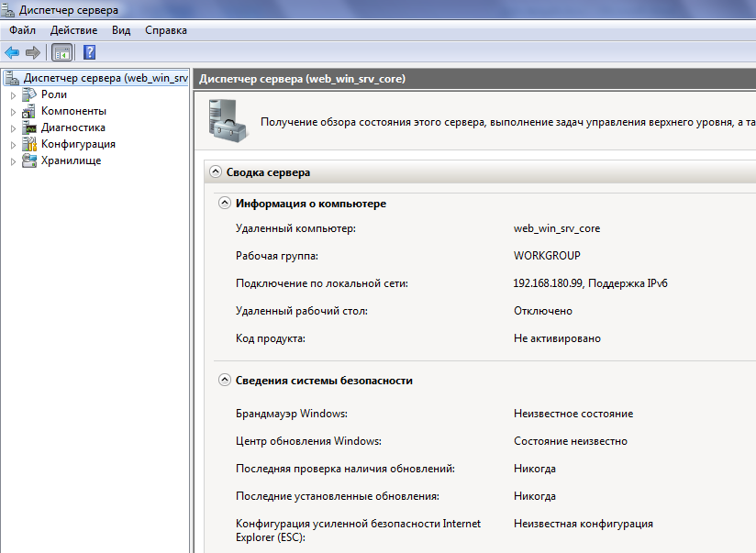Image resolution: width=756 pixels, height=553 pixels.
Task: Click the Компоненты tree icon
Action: 29,111
